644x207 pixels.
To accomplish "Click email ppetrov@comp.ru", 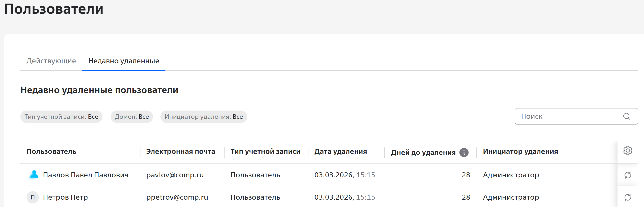I will 177,197.
